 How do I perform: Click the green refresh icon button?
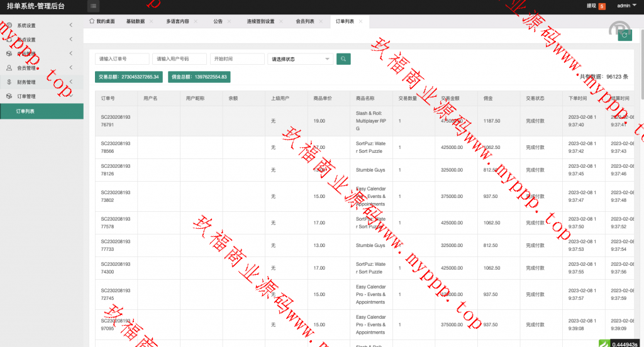point(625,35)
